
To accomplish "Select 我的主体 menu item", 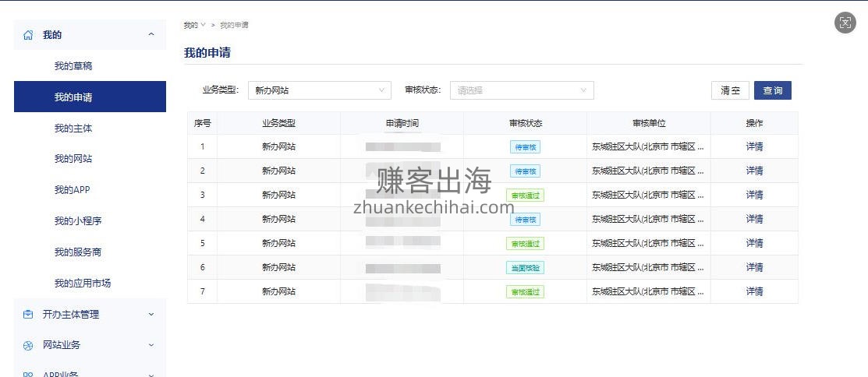I will click(x=73, y=128).
